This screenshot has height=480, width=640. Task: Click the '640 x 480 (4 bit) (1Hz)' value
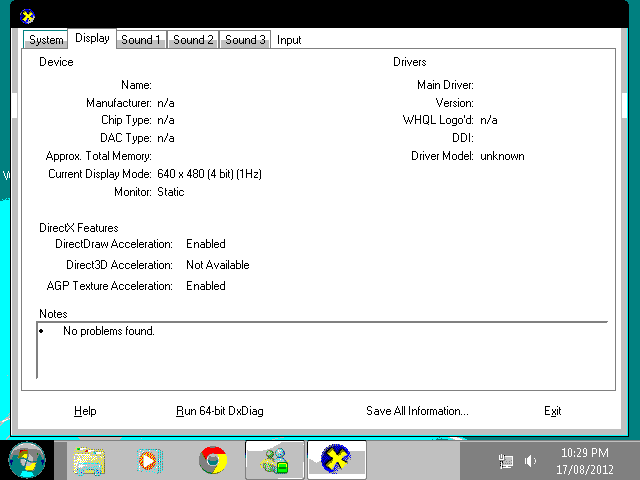(x=209, y=174)
